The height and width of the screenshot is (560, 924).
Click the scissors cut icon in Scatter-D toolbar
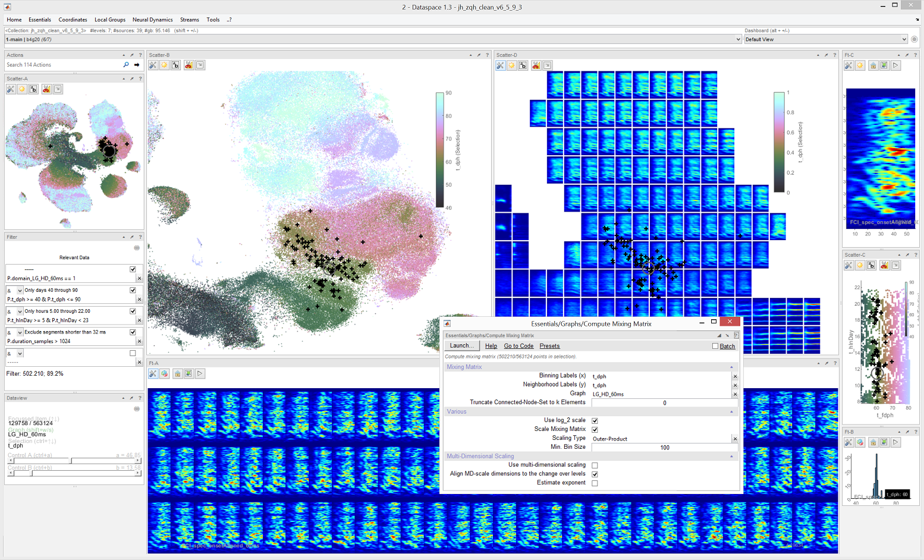536,65
